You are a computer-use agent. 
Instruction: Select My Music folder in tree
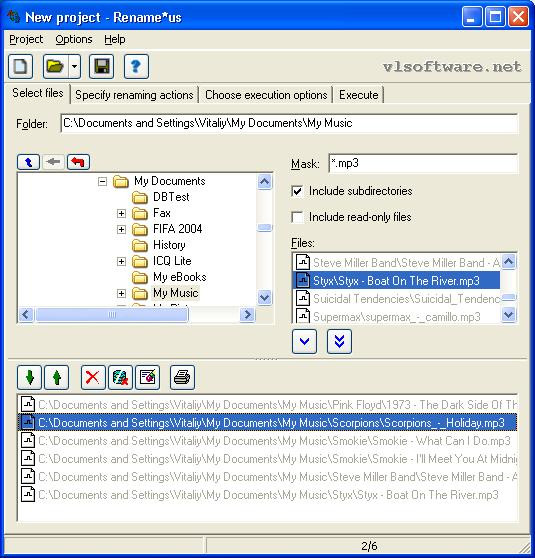pos(175,293)
